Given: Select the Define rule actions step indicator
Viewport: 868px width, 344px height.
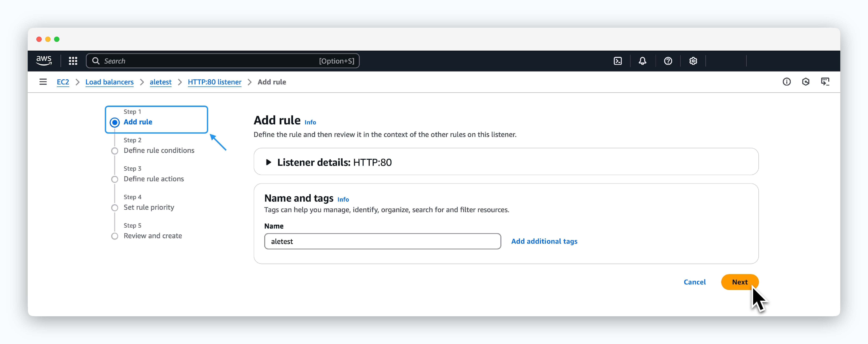Looking at the screenshot, I should pyautogui.click(x=115, y=179).
